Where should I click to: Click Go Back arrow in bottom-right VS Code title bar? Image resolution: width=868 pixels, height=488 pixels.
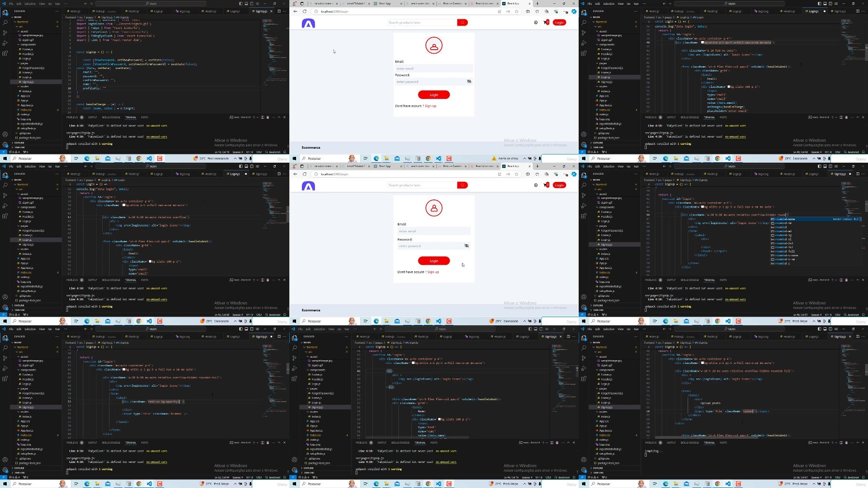664,329
